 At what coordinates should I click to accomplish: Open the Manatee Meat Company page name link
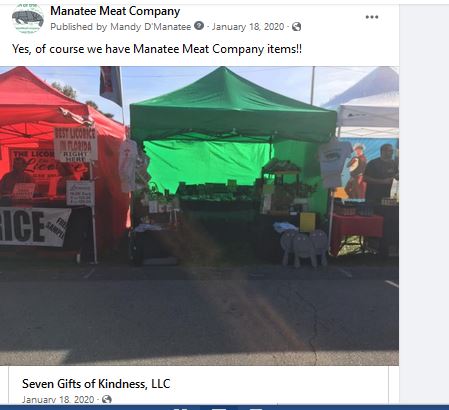[x=115, y=11]
